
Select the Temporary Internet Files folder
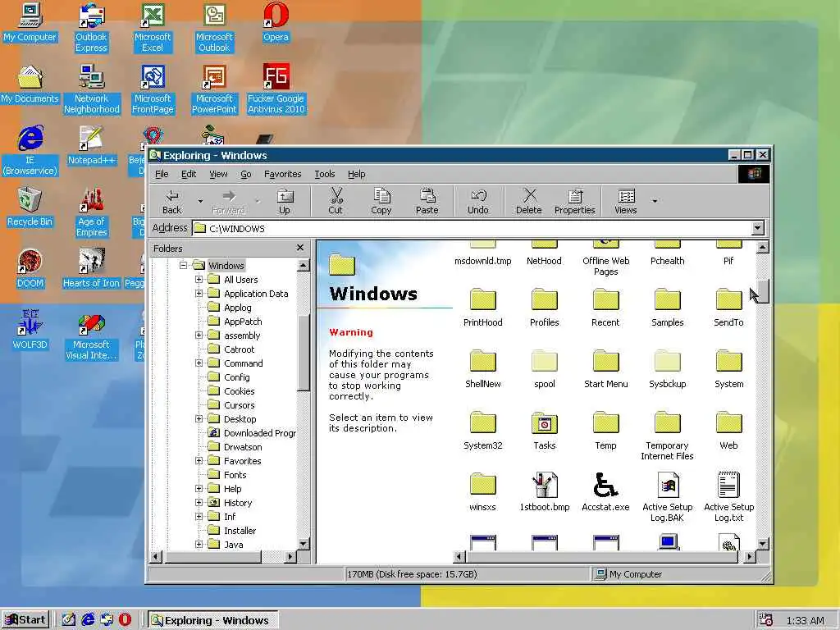coord(667,436)
